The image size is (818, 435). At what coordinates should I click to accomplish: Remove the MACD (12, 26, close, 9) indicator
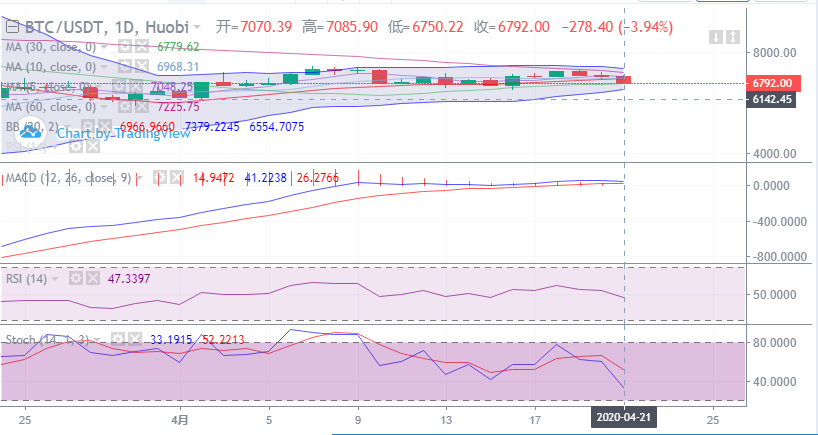click(177, 178)
